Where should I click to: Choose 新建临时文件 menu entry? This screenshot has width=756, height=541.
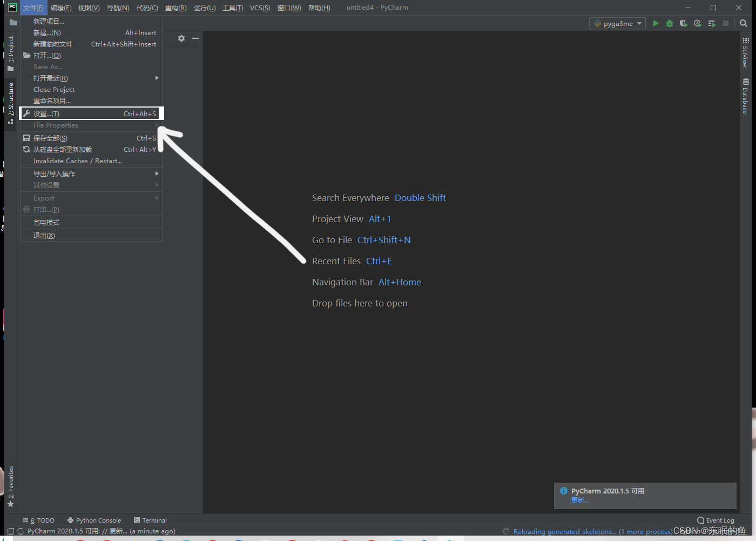coord(91,44)
